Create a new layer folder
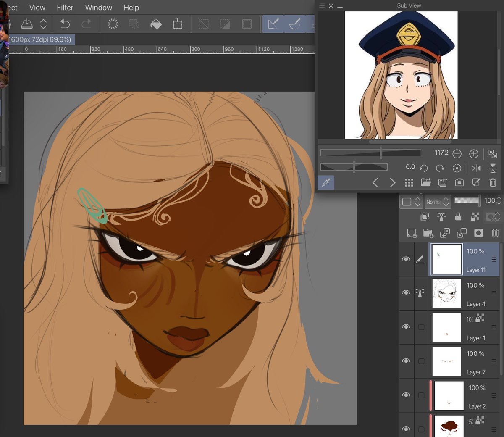This screenshot has width=504, height=437. coord(428,233)
